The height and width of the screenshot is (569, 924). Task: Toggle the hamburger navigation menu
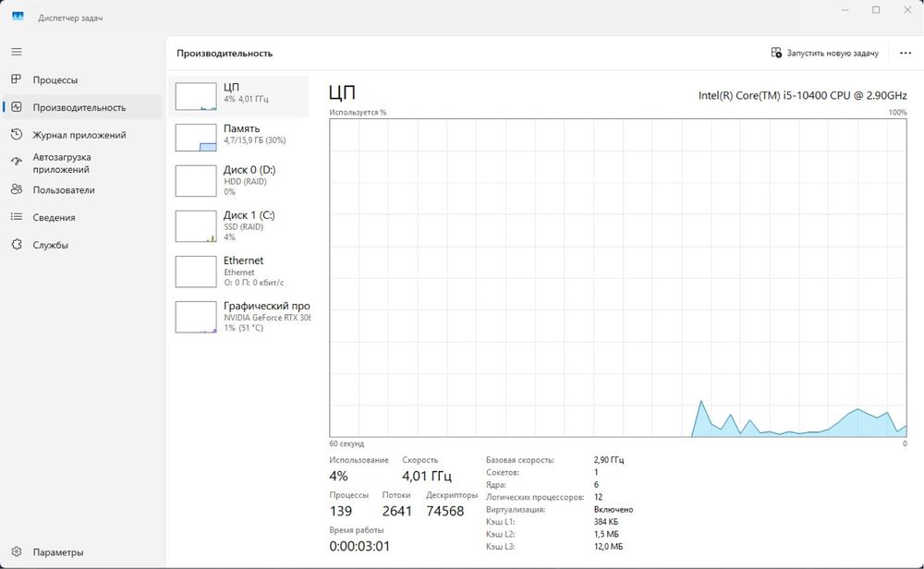coord(17,52)
